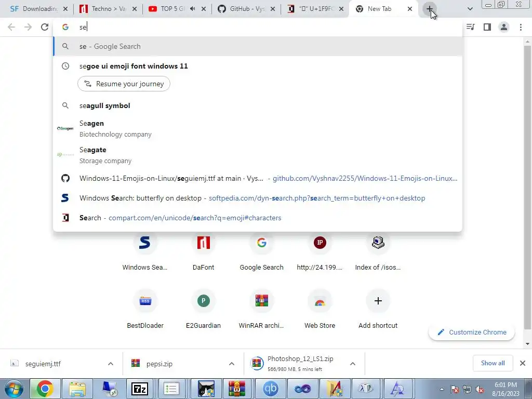Close the downloads bar

click(x=523, y=363)
